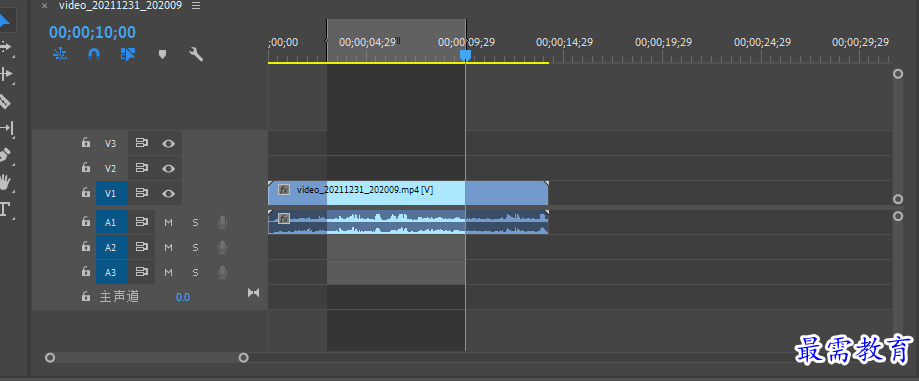Toggle lock on track V3
Screen dimensions: 919x381
[86, 142]
